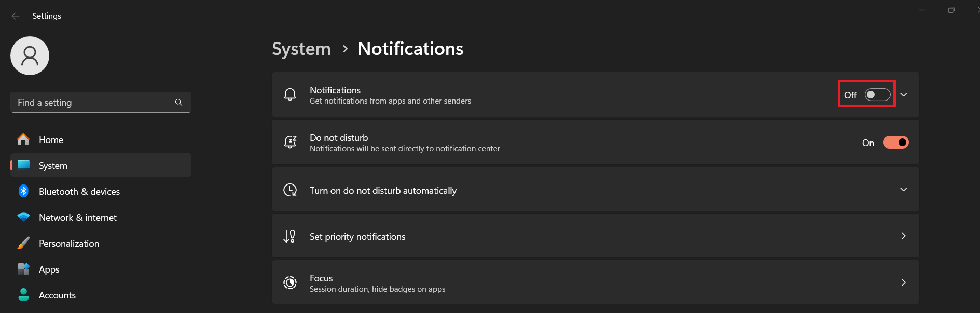Expand the Notifications options chevron
The image size is (980, 313).
[x=904, y=95]
